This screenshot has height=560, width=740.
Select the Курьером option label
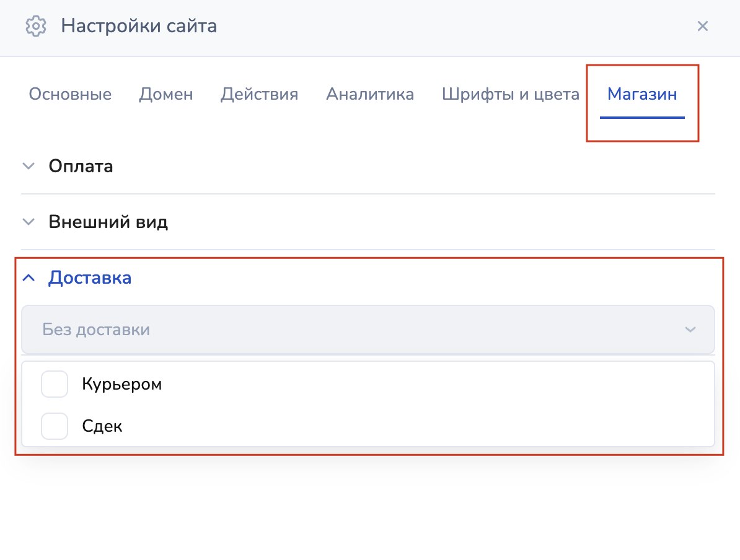121,384
